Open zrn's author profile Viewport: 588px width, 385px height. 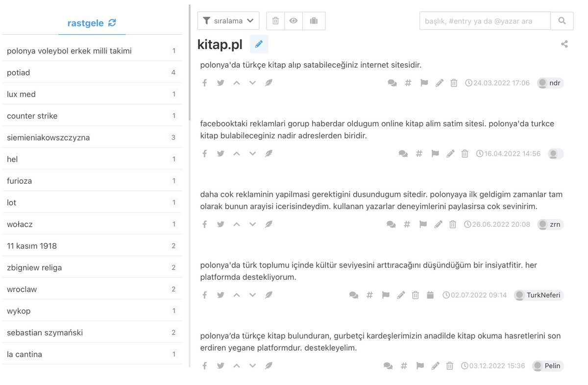550,224
